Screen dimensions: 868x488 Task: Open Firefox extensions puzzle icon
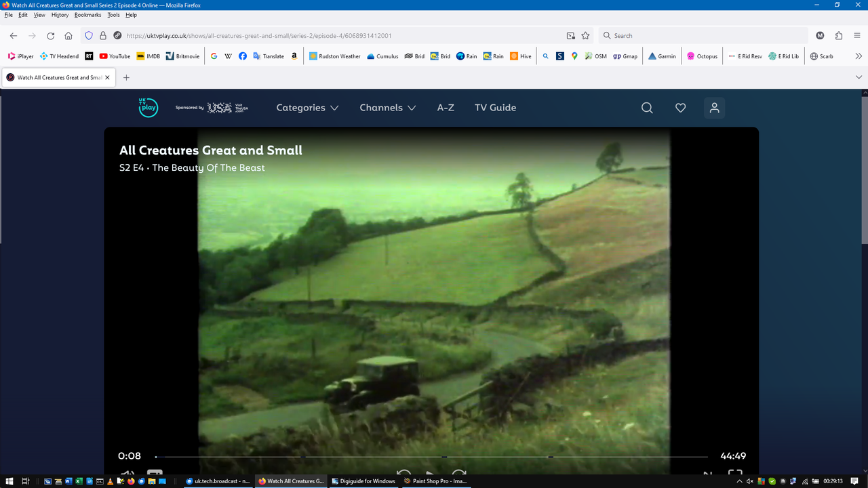pos(839,36)
